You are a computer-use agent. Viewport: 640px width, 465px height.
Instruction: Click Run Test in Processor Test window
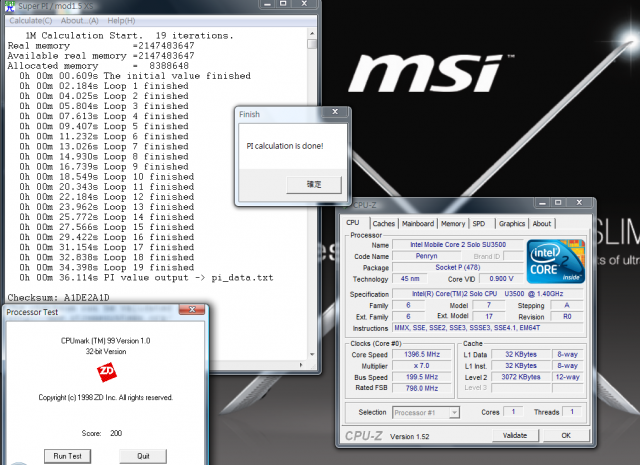coord(68,456)
